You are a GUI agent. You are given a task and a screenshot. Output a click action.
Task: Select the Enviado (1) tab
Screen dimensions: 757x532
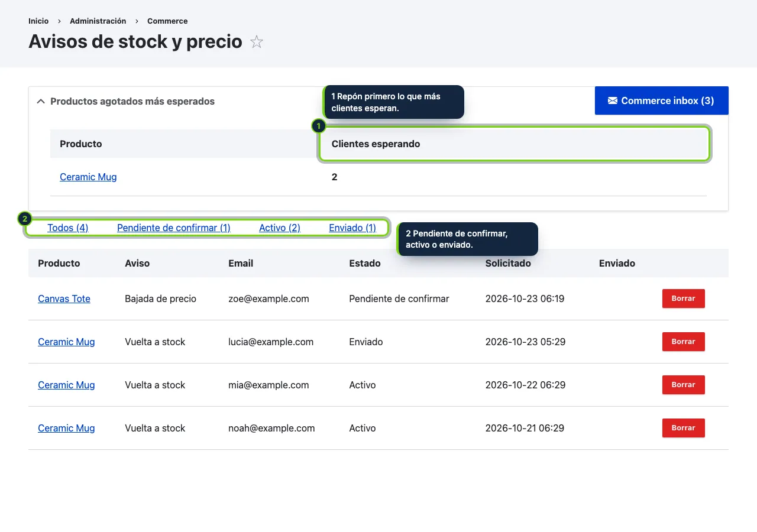(352, 228)
